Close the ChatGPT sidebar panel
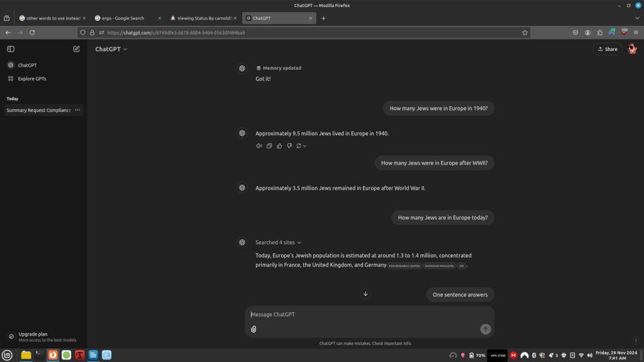 [11, 49]
